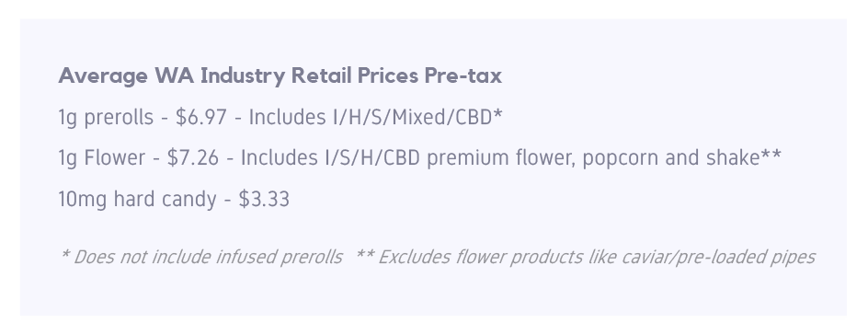Image resolution: width=868 pixels, height=335 pixels.
Task: Click the word 'Industry' in heading
Action: click(x=243, y=75)
